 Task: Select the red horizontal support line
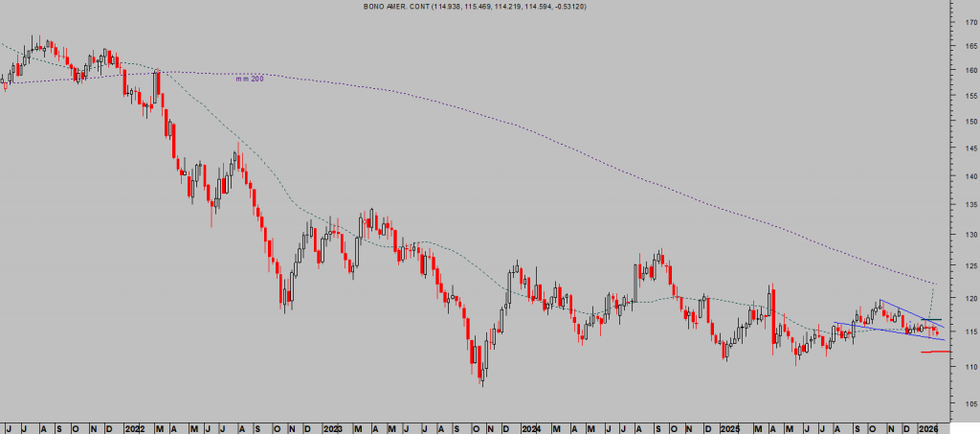[x=935, y=353]
